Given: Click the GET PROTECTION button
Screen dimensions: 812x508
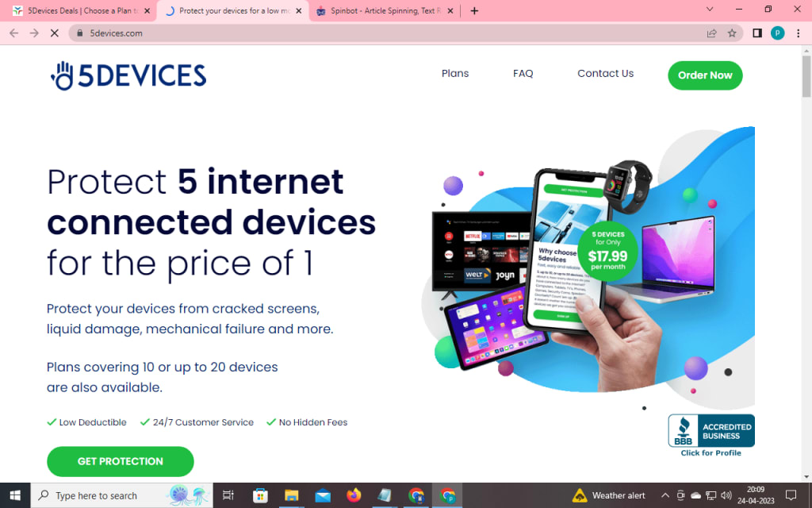Looking at the screenshot, I should (121, 461).
